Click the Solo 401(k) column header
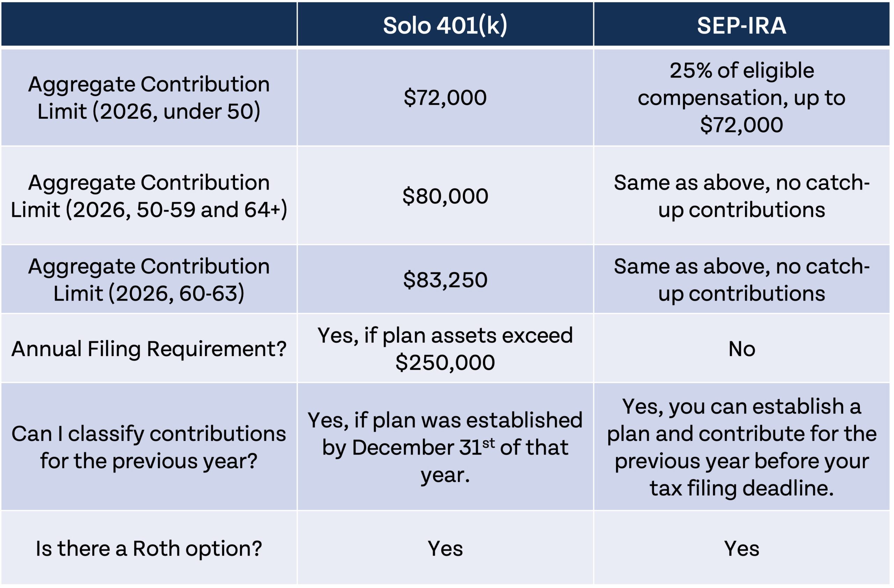894x588 pixels. click(445, 25)
